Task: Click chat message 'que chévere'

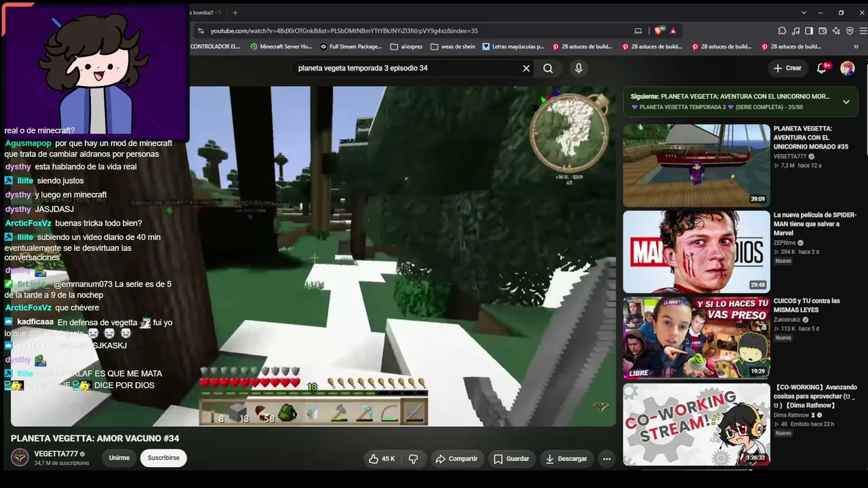Action: (x=77, y=308)
